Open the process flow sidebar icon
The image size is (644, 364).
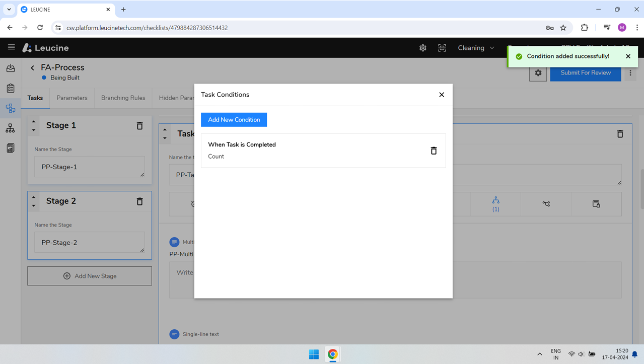point(10,108)
